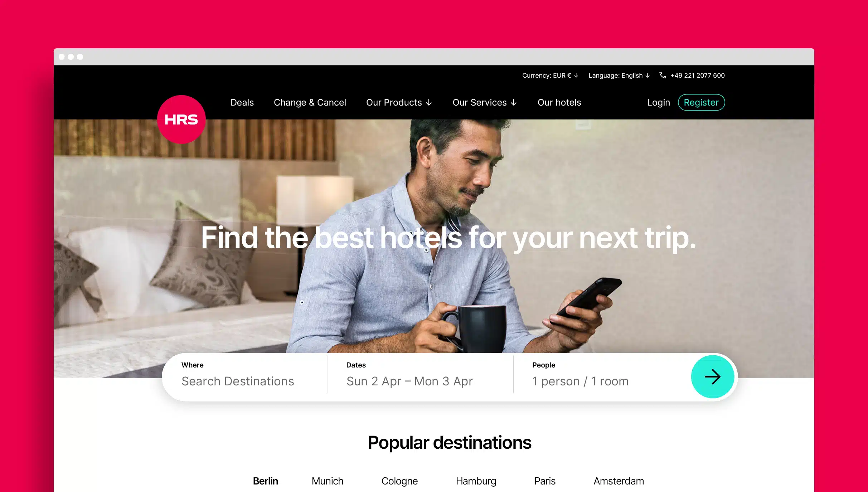The height and width of the screenshot is (492, 868).
Task: Open the Currency EUR dropdown
Action: tap(550, 75)
